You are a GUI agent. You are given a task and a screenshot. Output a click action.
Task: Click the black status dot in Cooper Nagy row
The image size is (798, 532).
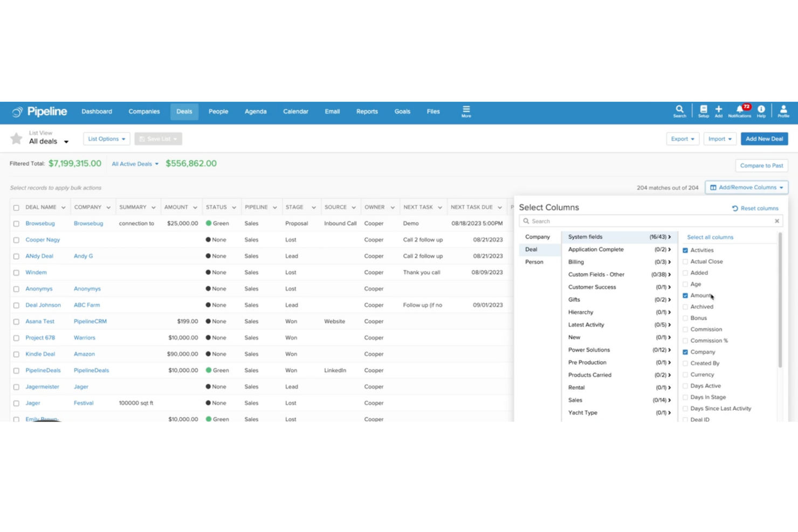pyautogui.click(x=208, y=240)
